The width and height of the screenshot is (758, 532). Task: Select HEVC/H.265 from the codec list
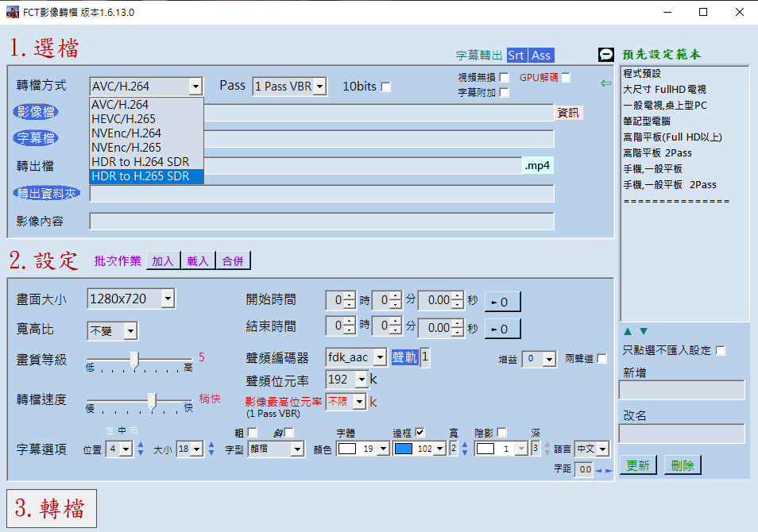point(146,119)
